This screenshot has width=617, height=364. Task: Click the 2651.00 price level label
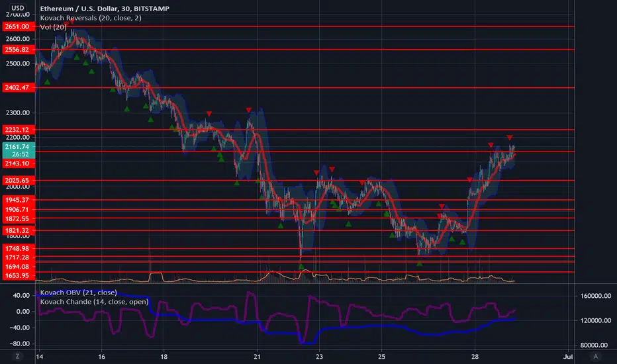19,26
